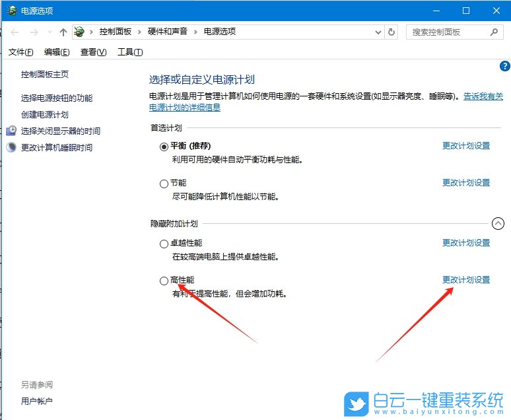Maximize the 电源选项 window

(x=466, y=11)
